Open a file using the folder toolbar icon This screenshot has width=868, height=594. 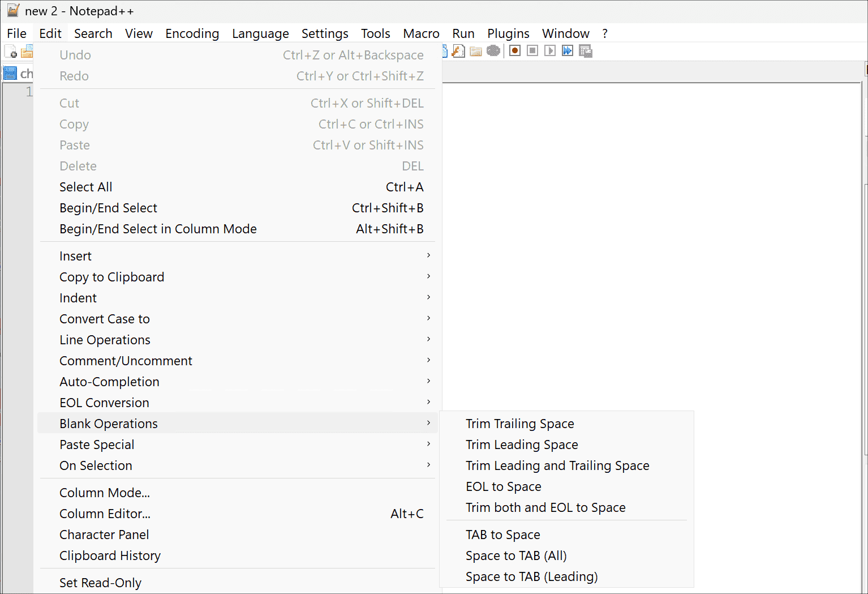(27, 51)
